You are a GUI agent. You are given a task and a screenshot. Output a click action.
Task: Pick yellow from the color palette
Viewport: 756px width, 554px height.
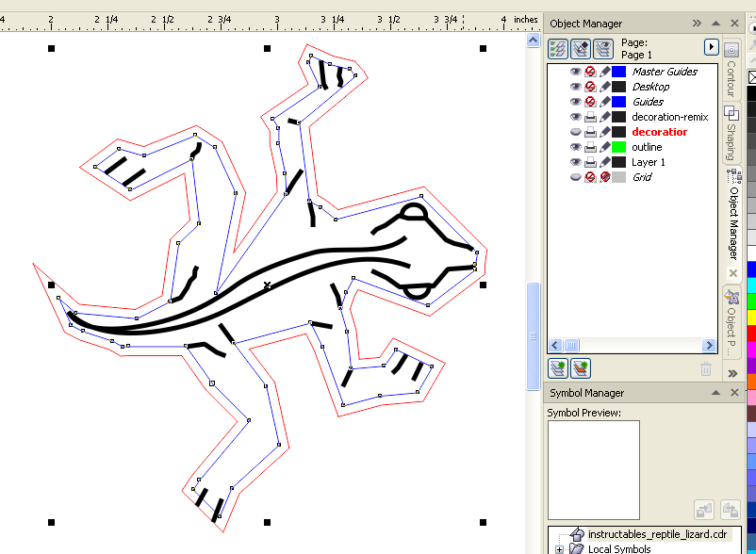pos(751,317)
